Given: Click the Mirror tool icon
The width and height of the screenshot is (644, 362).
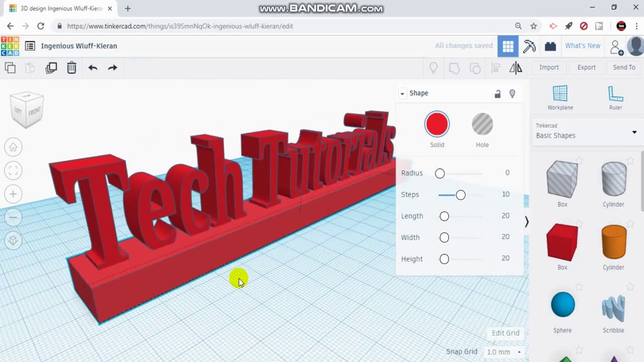Looking at the screenshot, I should (x=516, y=68).
